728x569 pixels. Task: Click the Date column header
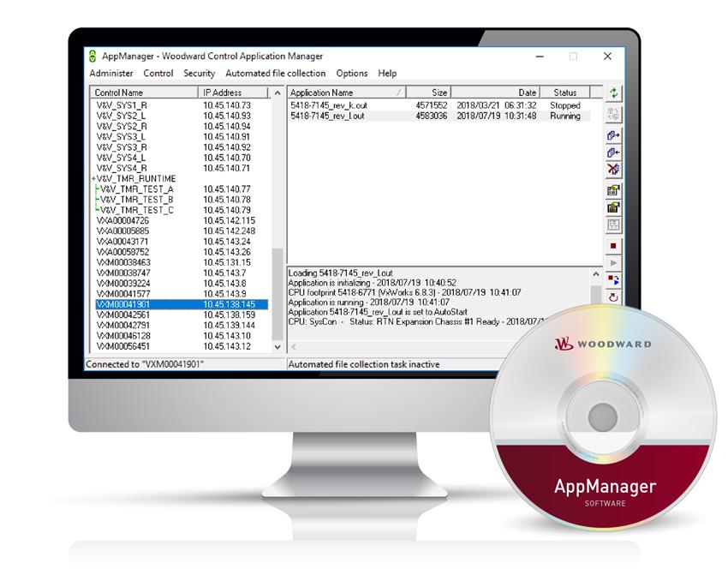tap(495, 93)
